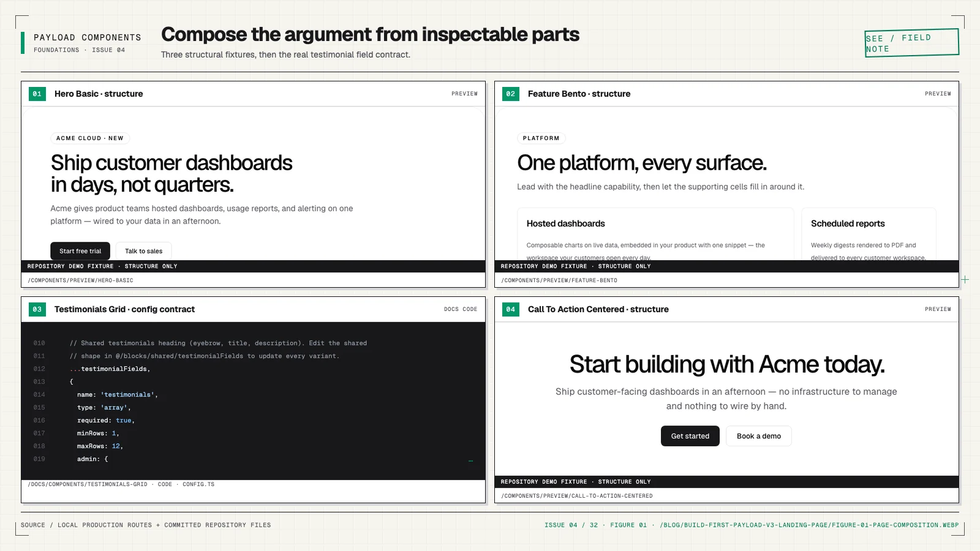Screen dimensions: 980x551
Task: Click the 03 badge on Testimonials Grid
Action: tap(37, 309)
